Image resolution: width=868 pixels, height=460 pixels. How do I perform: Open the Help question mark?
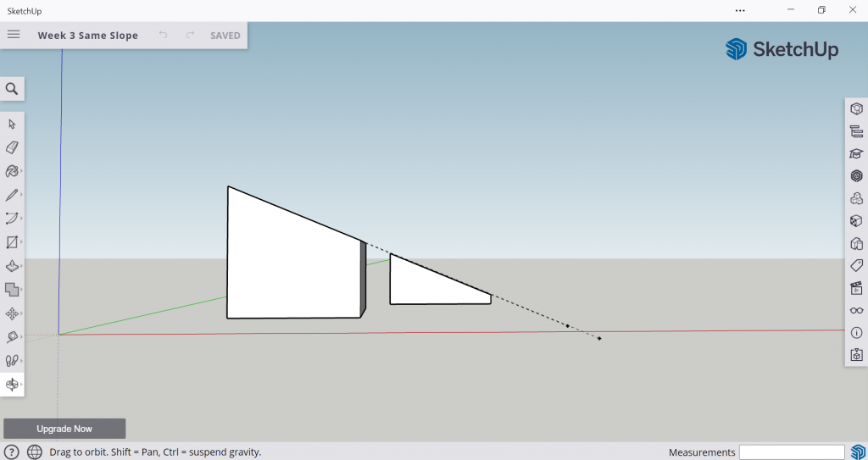click(x=12, y=452)
